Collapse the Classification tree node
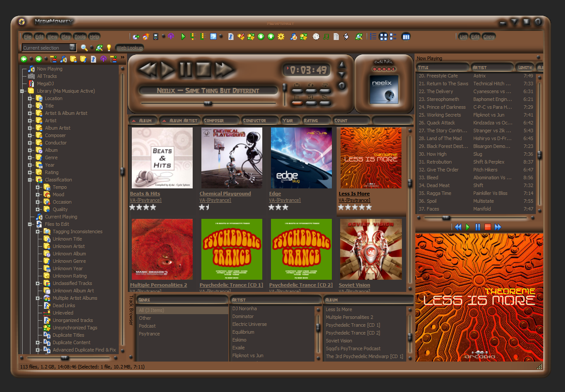This screenshot has width=565, height=392. (x=30, y=180)
